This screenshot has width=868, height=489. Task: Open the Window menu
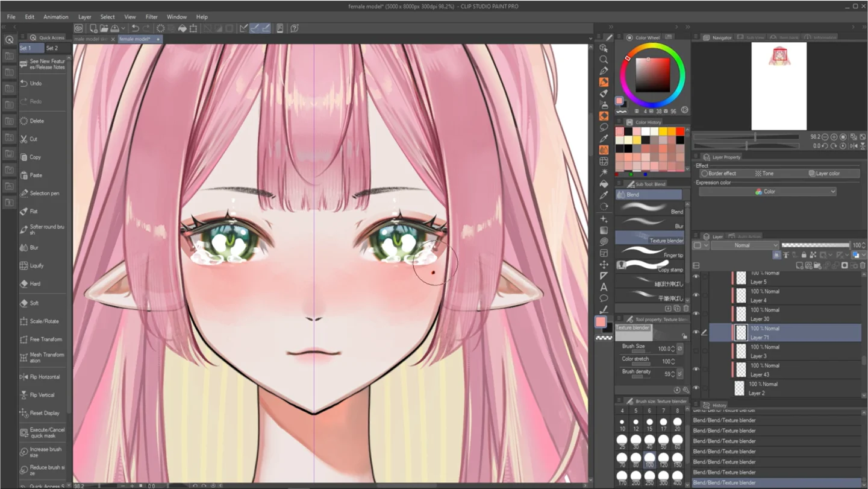176,17
